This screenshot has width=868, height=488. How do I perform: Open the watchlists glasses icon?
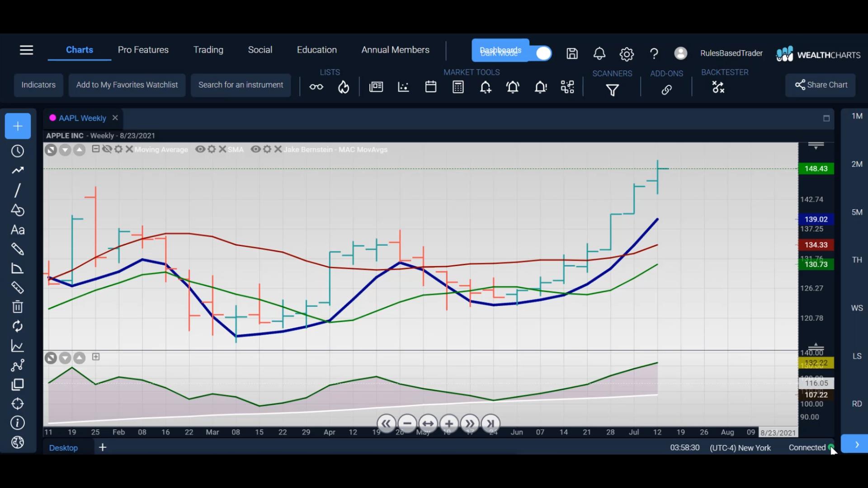tap(316, 87)
